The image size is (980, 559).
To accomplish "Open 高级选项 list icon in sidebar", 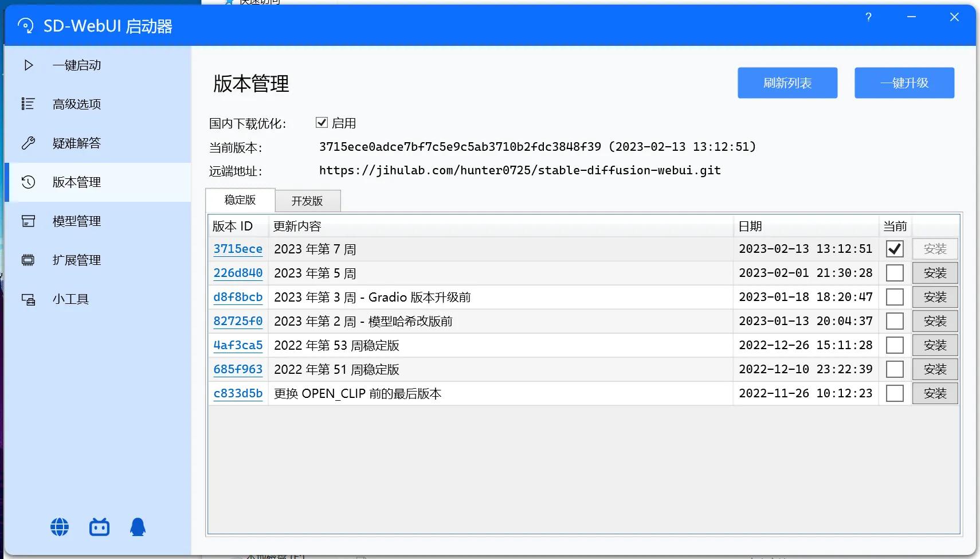I will coord(28,104).
